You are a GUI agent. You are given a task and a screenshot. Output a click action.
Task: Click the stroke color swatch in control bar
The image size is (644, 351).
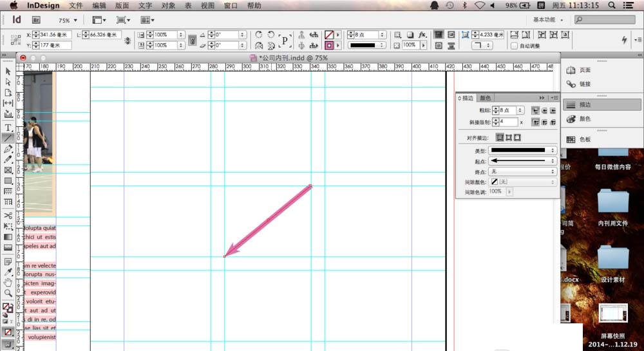tap(330, 46)
